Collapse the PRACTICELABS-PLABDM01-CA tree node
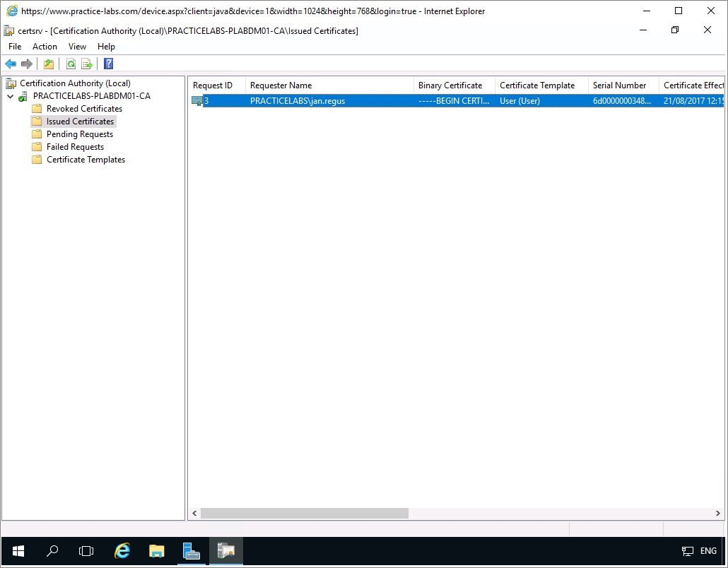The width and height of the screenshot is (728, 568). [x=10, y=97]
